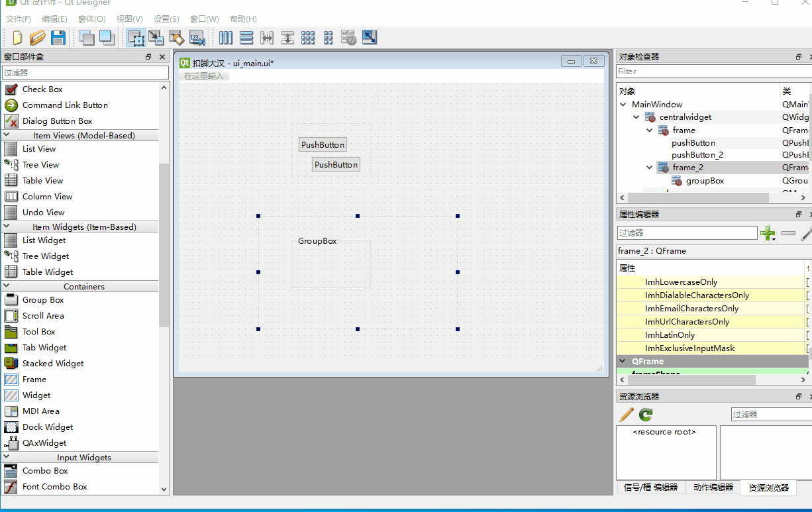Select groupBox in the object tree
Screen dimensions: 812x512
click(705, 180)
